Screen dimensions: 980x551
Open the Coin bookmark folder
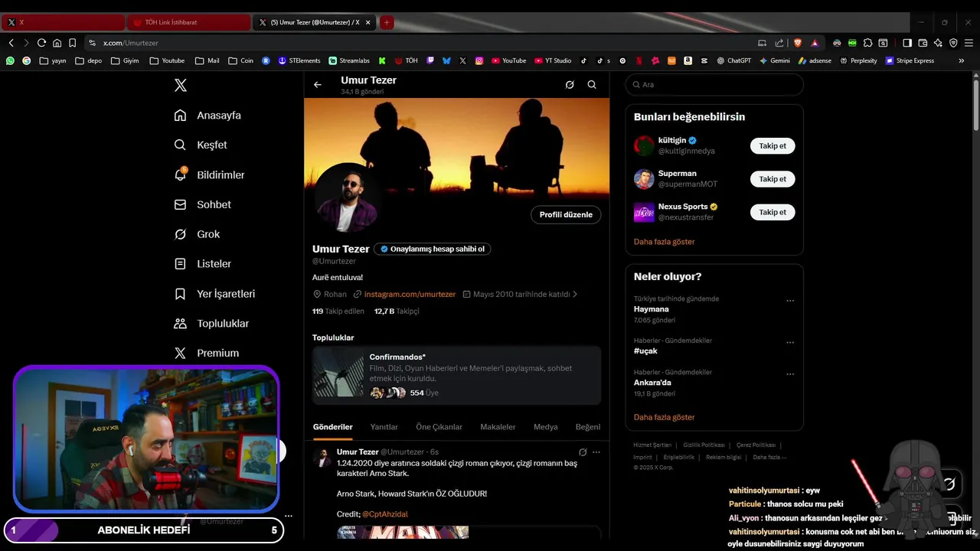(240, 60)
